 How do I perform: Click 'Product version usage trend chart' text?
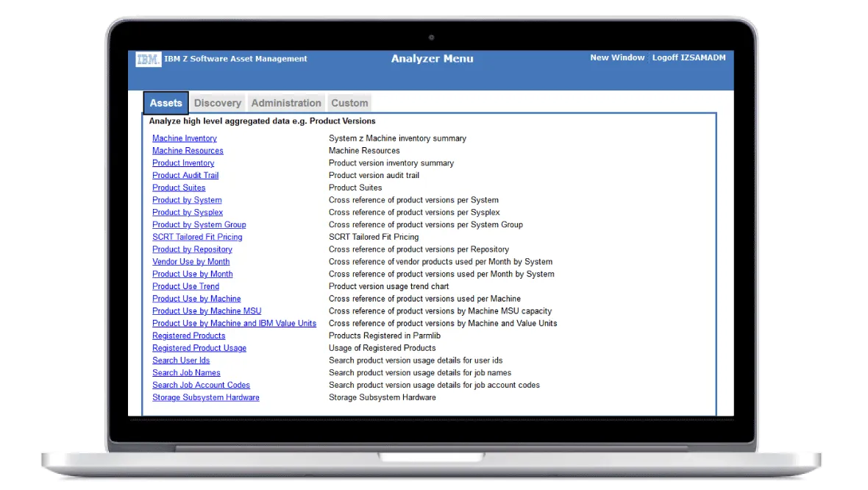click(388, 286)
